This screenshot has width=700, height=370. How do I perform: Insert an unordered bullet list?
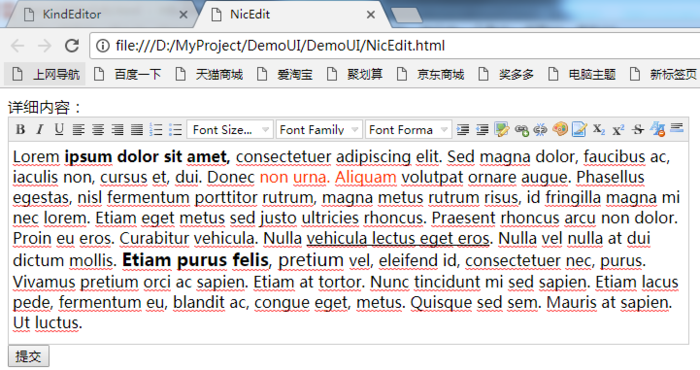point(175,129)
